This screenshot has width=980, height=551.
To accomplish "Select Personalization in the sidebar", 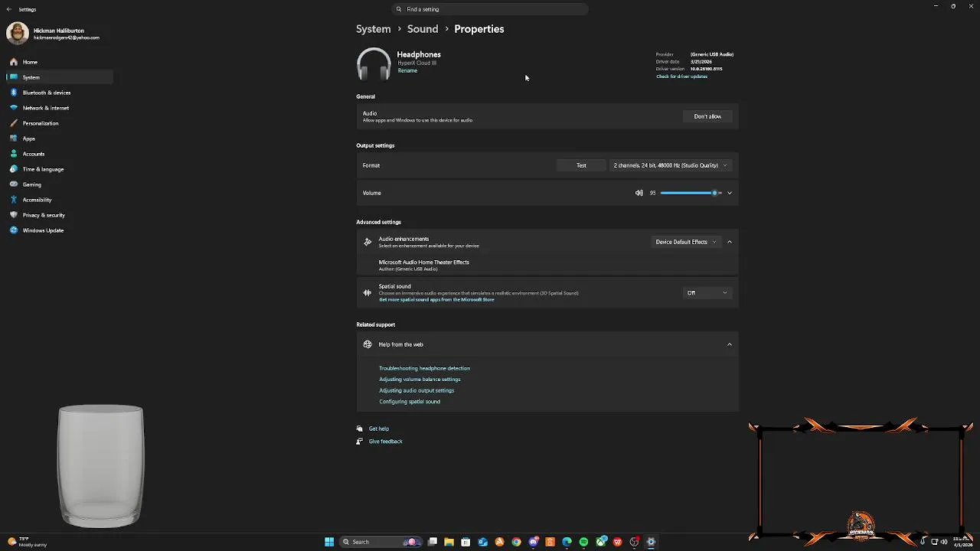I will [x=41, y=123].
